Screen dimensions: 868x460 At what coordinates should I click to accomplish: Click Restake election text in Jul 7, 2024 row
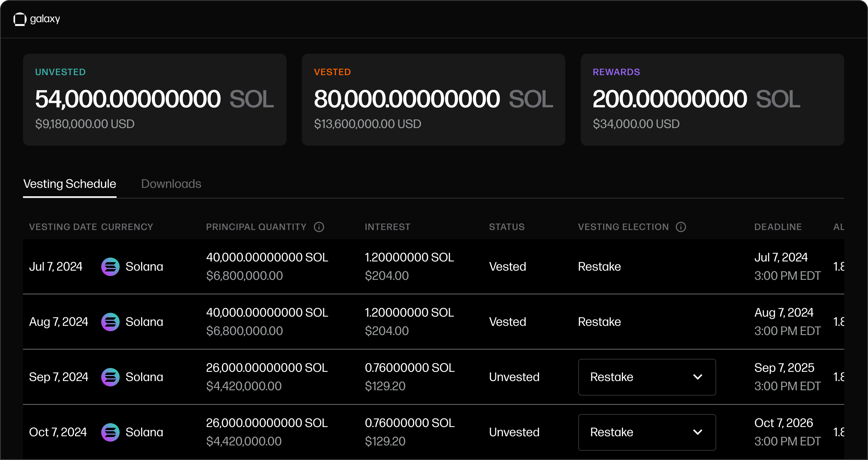click(x=600, y=267)
